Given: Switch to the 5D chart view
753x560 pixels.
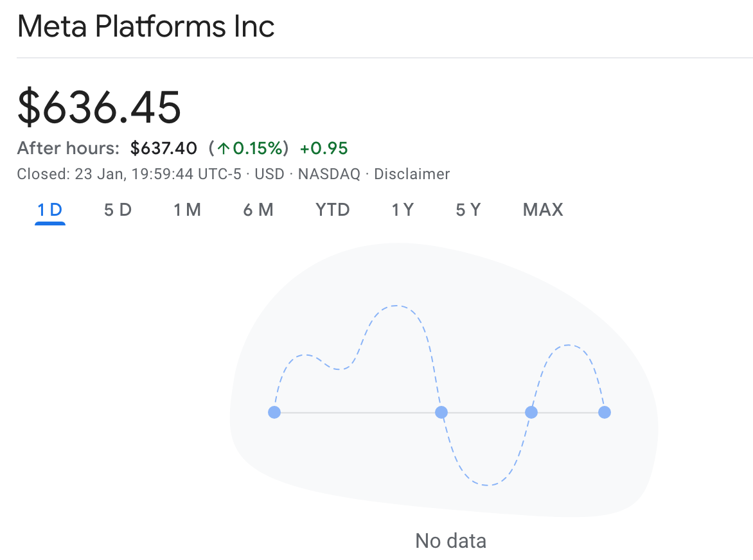Looking at the screenshot, I should tap(118, 209).
